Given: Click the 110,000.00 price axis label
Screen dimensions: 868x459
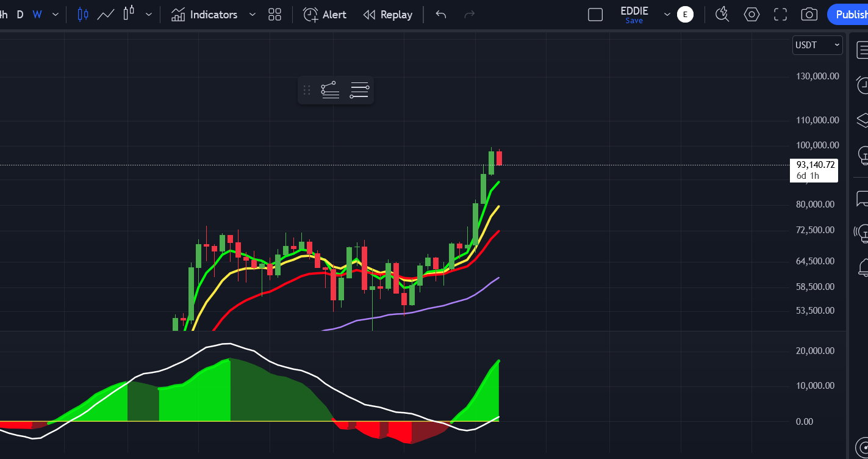Looking at the screenshot, I should (x=817, y=120).
